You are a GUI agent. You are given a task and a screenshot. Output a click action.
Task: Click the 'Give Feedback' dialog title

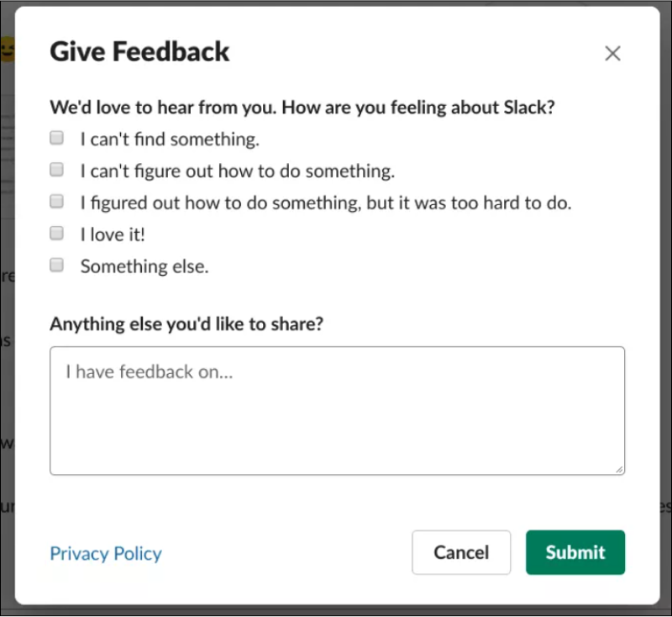(139, 51)
